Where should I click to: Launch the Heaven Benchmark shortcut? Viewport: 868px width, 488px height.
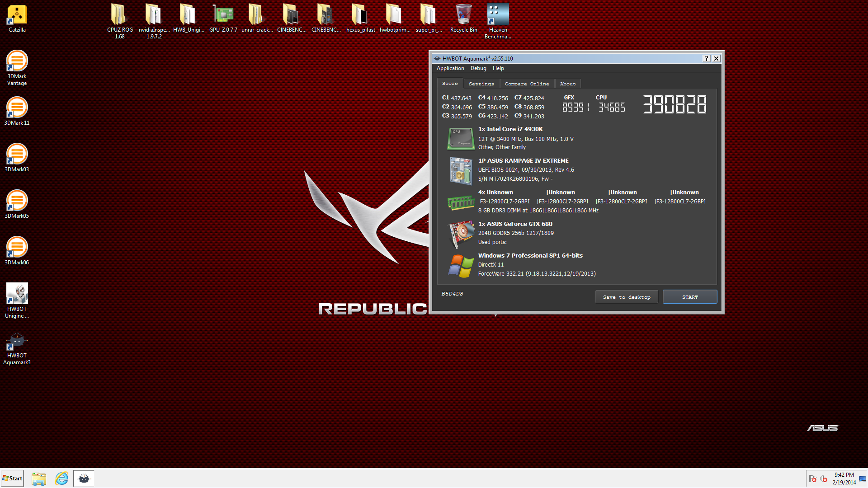498,21
